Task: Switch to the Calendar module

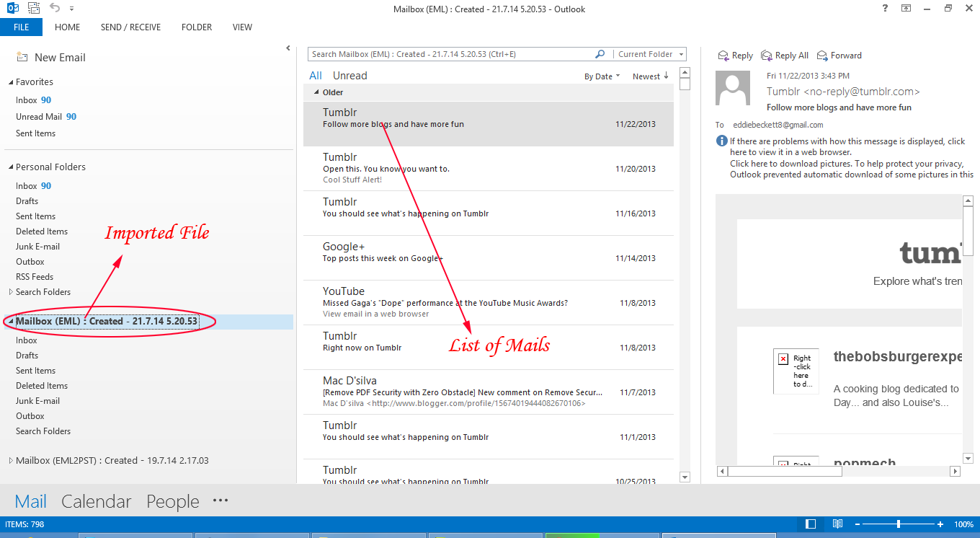Action: coord(97,501)
